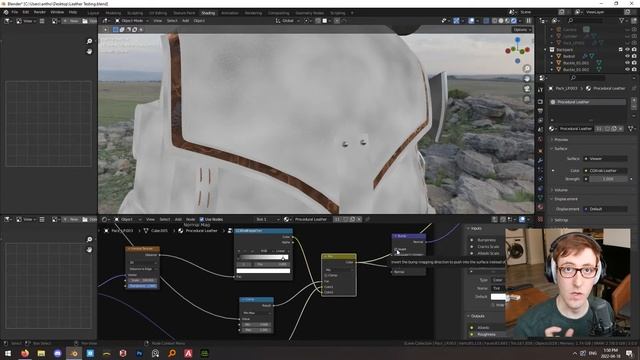Open the Render menu
The width and height of the screenshot is (640, 360).
40,12
